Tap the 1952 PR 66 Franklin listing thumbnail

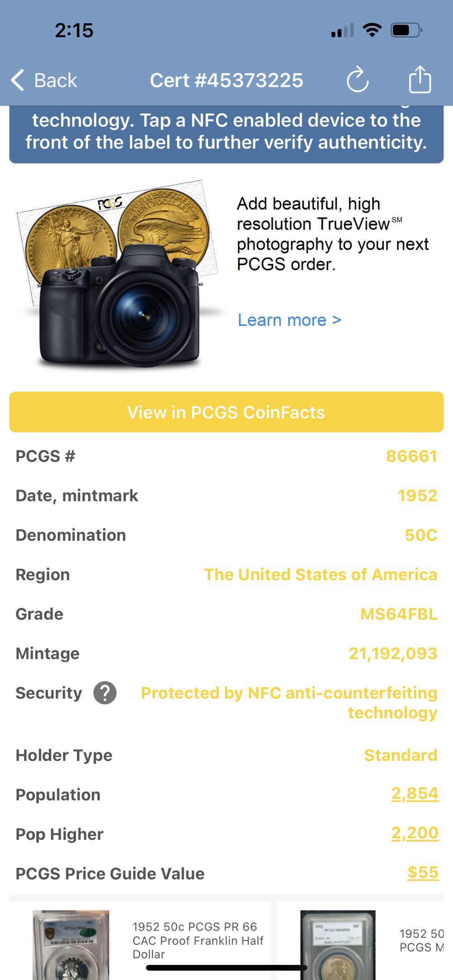[71, 944]
